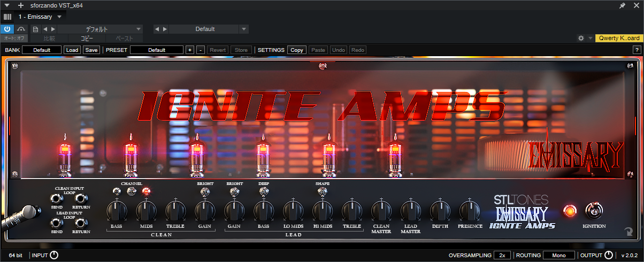Click the Revert preset button

point(218,50)
